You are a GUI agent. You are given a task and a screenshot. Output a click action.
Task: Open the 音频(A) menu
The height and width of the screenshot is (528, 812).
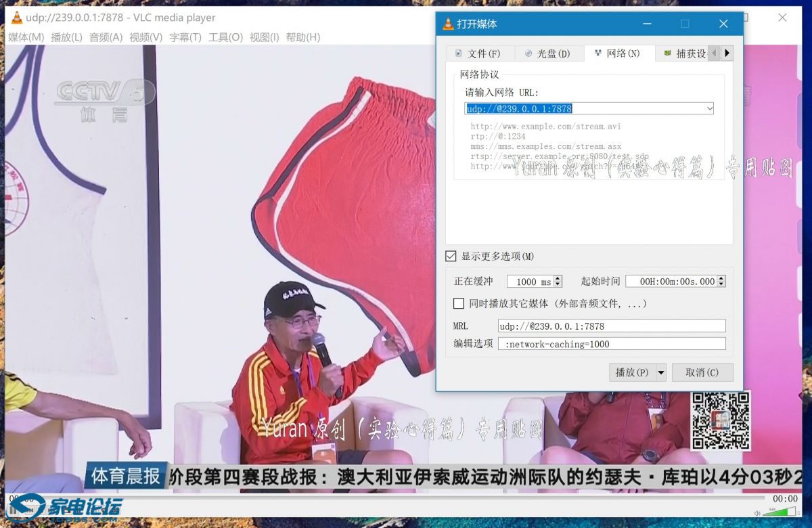106,37
